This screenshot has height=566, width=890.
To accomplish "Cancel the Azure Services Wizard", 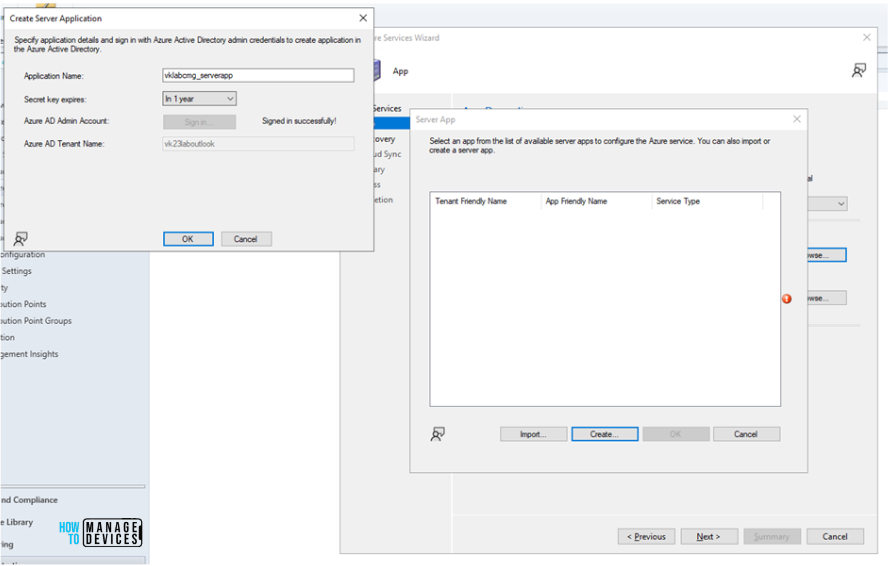I will 835,536.
